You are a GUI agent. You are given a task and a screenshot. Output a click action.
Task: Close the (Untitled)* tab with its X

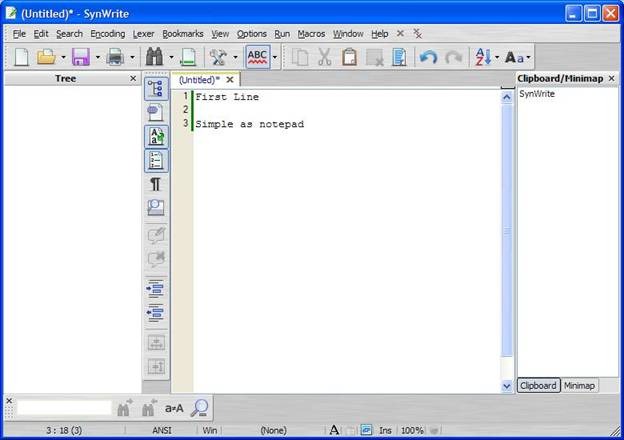coord(230,80)
